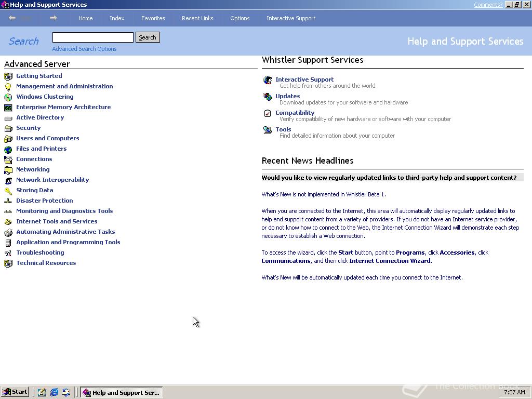Open the Windows Clustering link

point(45,97)
